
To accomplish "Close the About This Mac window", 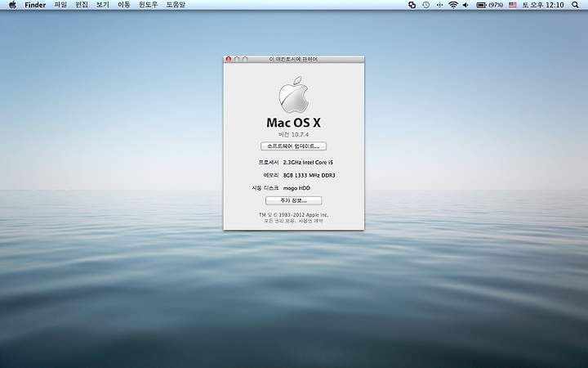I will coord(229,59).
